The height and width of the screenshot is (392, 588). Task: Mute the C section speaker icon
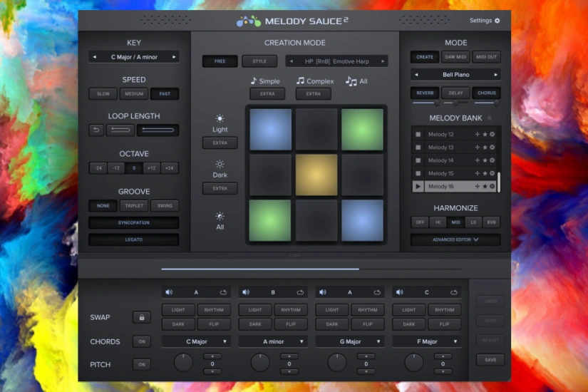click(x=400, y=292)
